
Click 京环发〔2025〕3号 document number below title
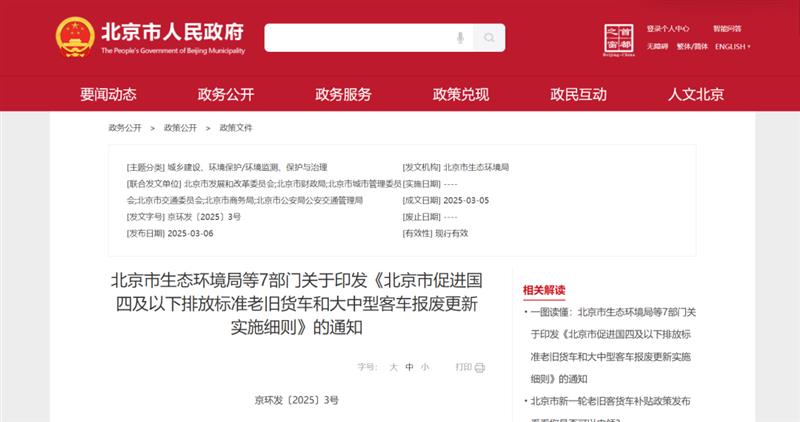coord(296,401)
